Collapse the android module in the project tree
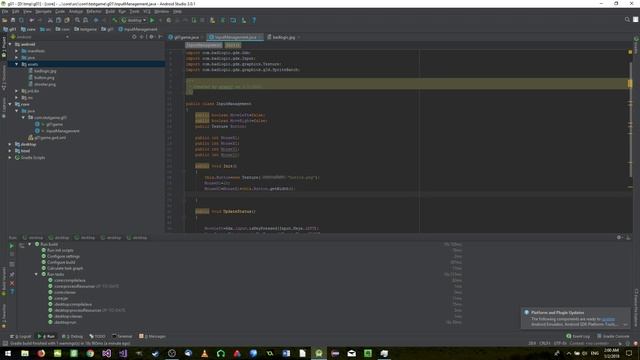640x360 pixels. (10, 44)
